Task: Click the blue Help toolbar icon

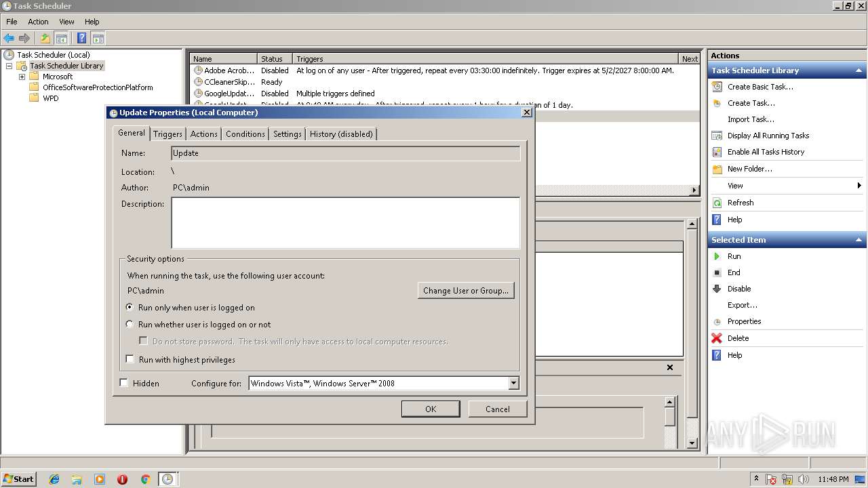Action: pos(82,39)
